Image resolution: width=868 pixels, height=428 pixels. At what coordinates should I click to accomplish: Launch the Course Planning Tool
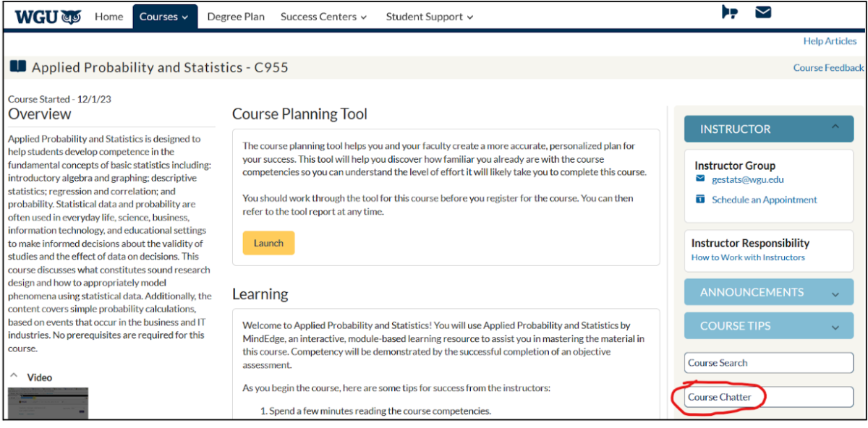click(x=268, y=243)
